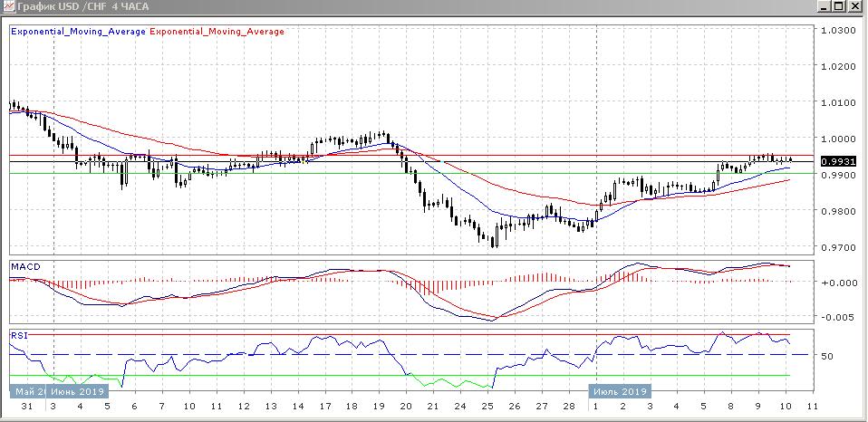Select date 25 on the time axis
This screenshot has width=868, height=422.
pyautogui.click(x=487, y=408)
